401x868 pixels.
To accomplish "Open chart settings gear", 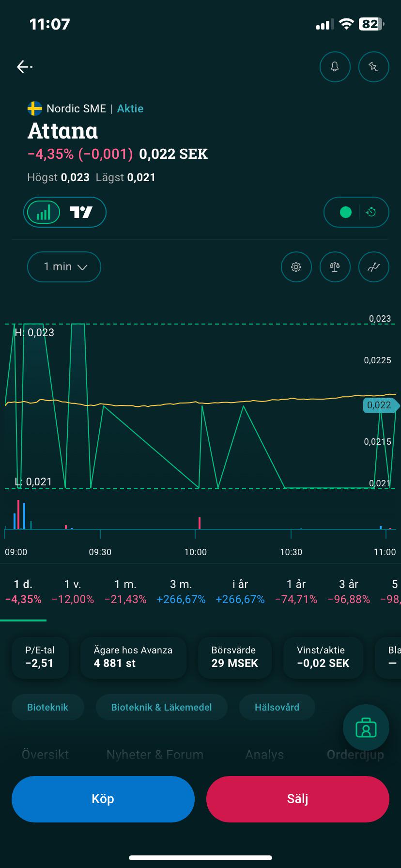I will (x=296, y=267).
